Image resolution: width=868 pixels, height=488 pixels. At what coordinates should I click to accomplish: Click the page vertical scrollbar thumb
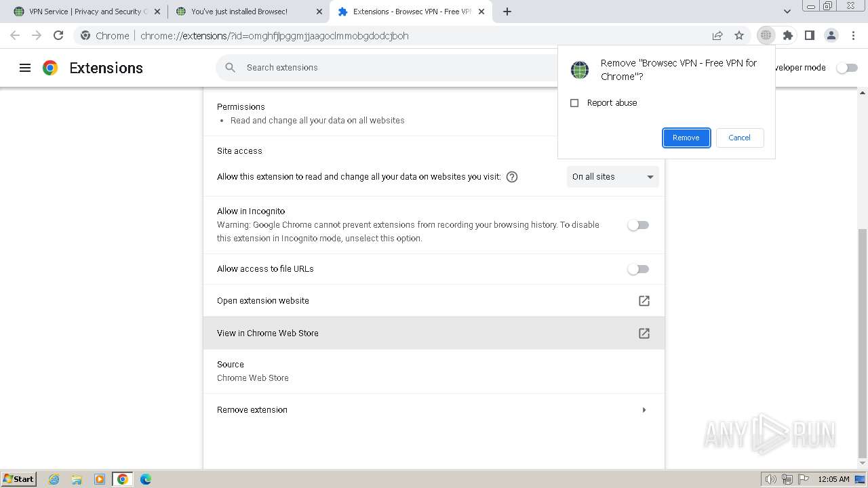(862, 343)
